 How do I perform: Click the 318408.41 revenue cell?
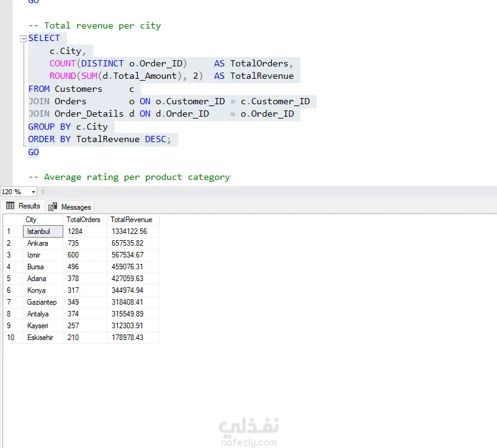coord(133,302)
